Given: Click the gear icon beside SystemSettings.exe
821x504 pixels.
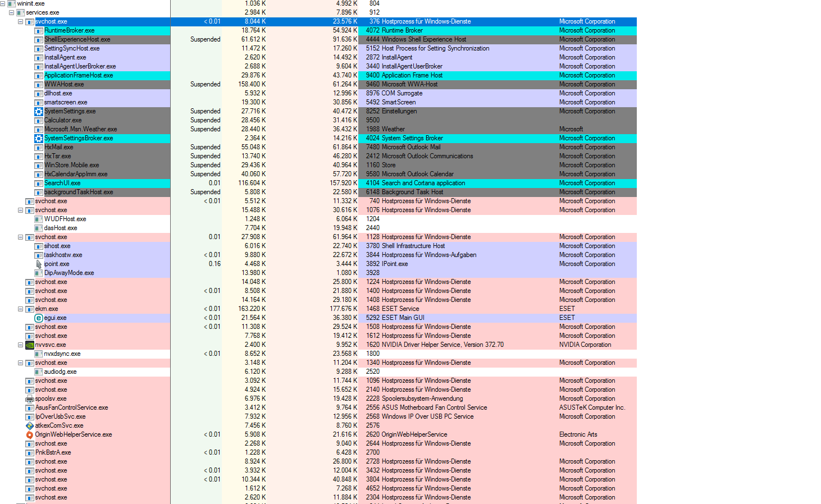Looking at the screenshot, I should (39, 111).
